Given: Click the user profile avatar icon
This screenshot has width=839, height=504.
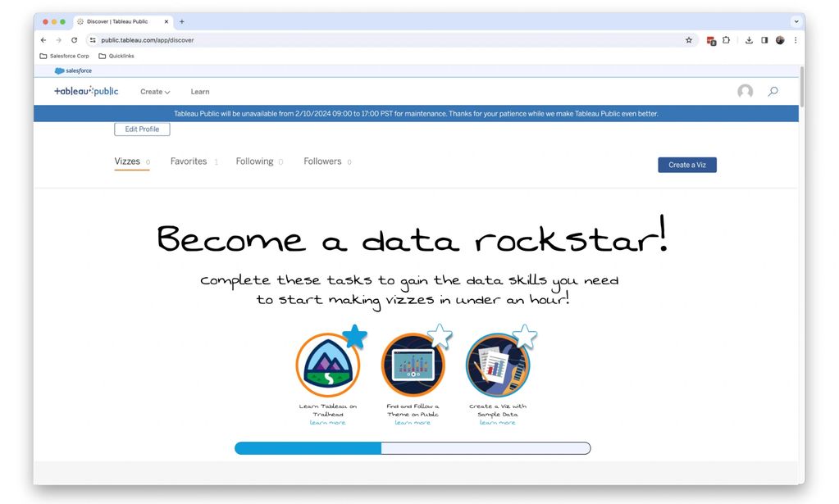Looking at the screenshot, I should (745, 92).
